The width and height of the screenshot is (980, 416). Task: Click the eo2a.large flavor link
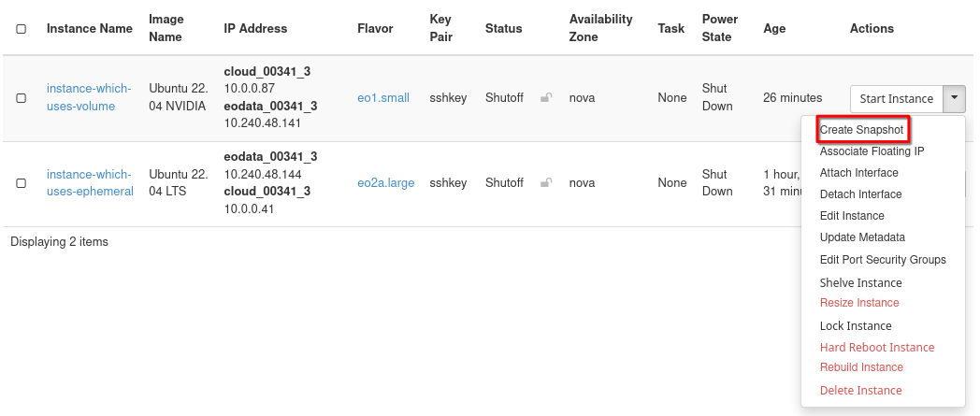[x=385, y=183]
